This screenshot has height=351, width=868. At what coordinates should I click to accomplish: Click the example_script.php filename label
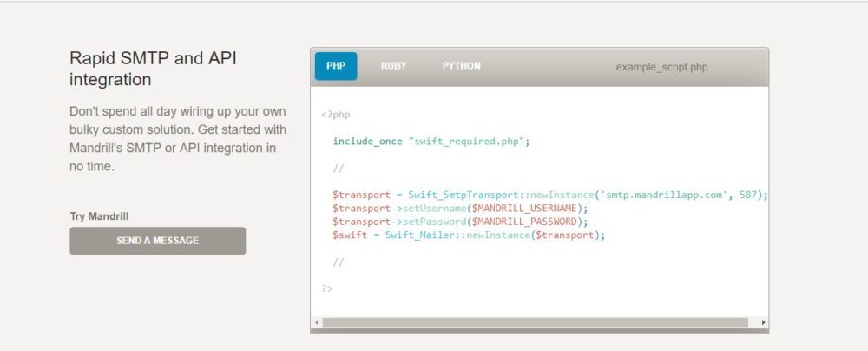[661, 67]
